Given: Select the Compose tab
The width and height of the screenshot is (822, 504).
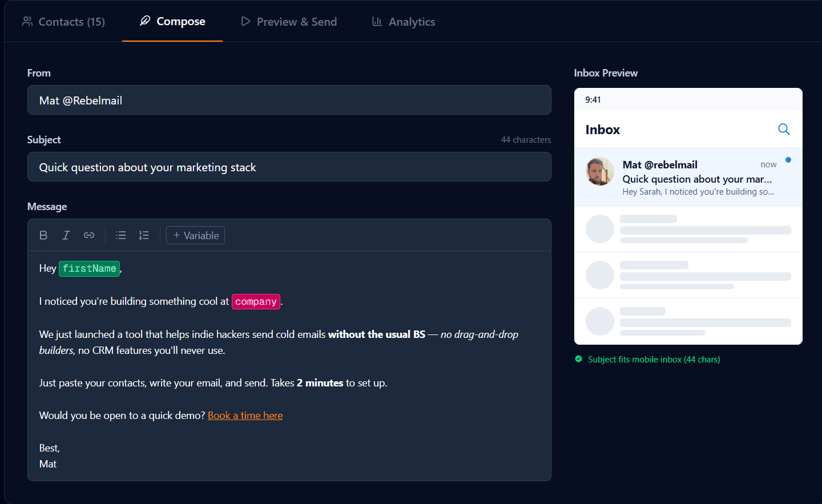Looking at the screenshot, I should (172, 22).
